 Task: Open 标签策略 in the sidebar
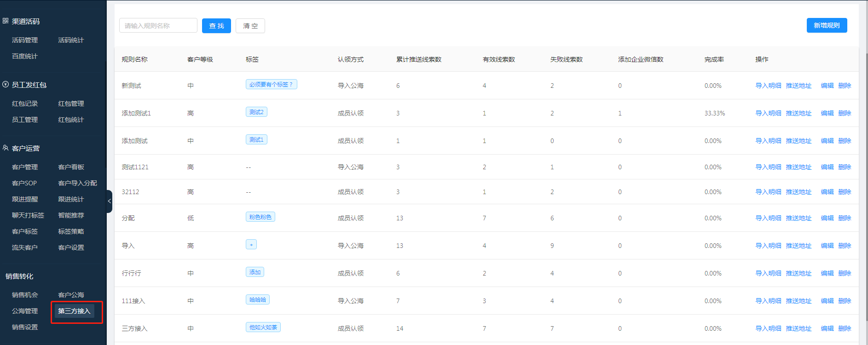click(71, 231)
